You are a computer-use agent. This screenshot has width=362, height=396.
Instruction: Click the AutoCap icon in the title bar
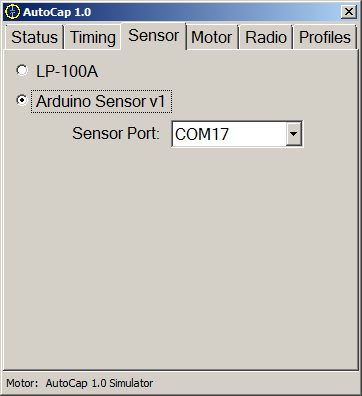(12, 12)
